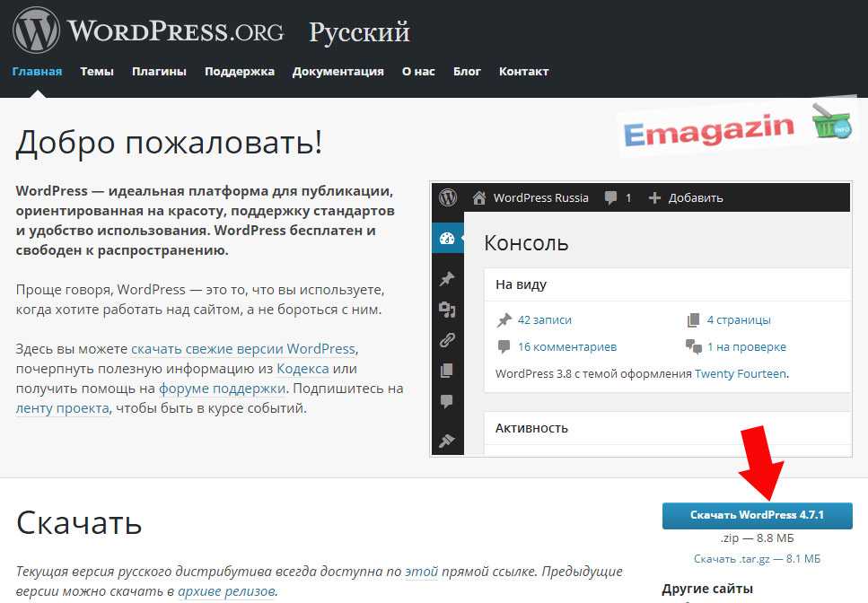Click the pages icon next to 4 страницы
868x603 pixels.
point(693,319)
